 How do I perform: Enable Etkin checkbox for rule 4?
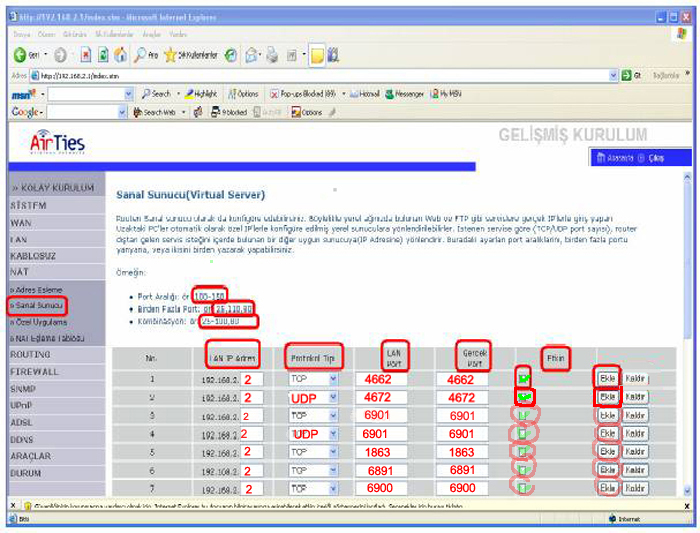[522, 433]
